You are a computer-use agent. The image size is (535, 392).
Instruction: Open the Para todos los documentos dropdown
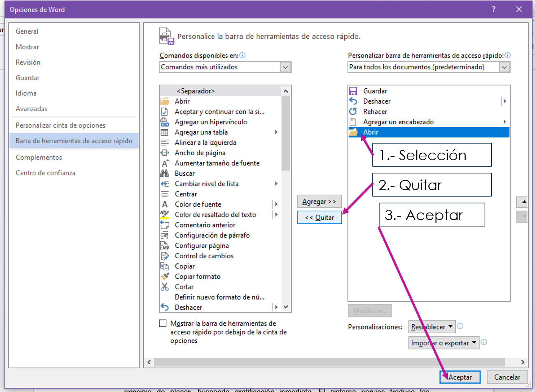pyautogui.click(x=505, y=67)
